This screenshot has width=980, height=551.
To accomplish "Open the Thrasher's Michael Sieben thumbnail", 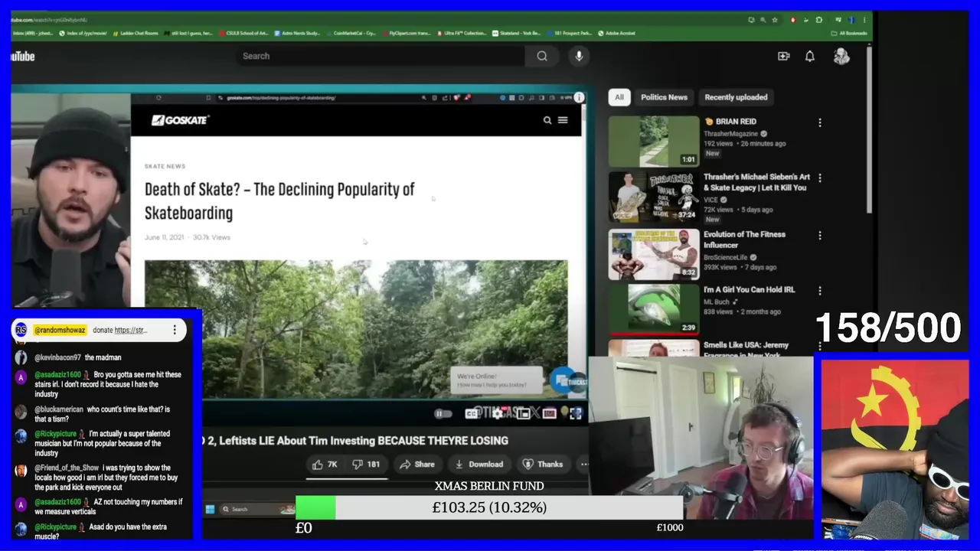I will coord(654,197).
